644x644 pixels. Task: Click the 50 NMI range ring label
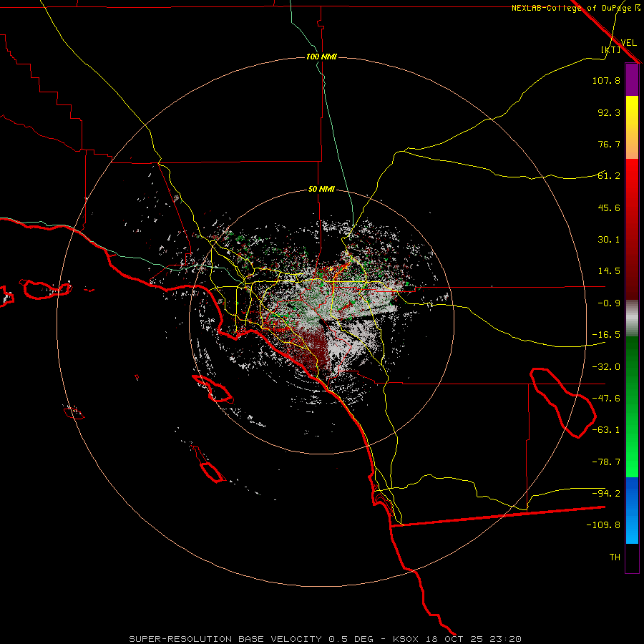(x=321, y=189)
